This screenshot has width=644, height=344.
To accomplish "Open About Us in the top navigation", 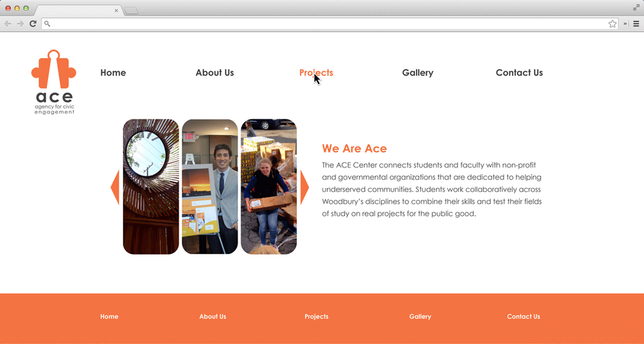I will tap(215, 73).
